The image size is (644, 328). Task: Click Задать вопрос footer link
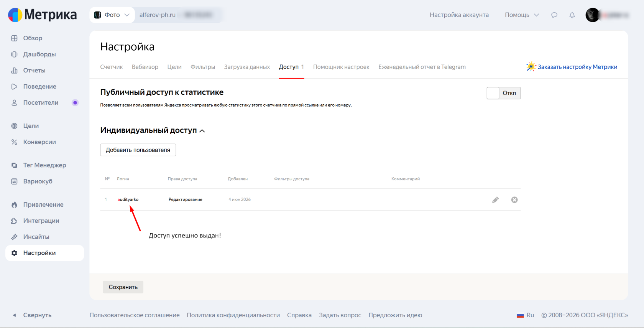coord(340,315)
